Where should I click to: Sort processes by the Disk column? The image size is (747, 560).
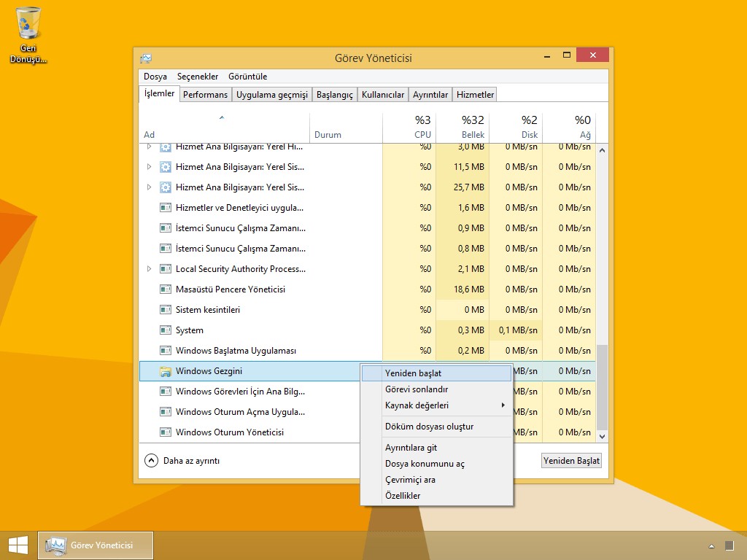pyautogui.click(x=516, y=128)
